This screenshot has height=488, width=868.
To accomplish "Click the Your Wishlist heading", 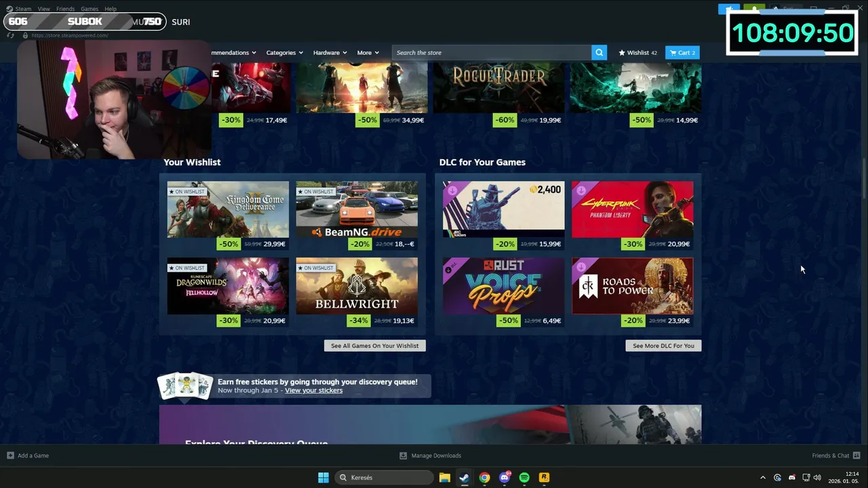I will pos(192,162).
